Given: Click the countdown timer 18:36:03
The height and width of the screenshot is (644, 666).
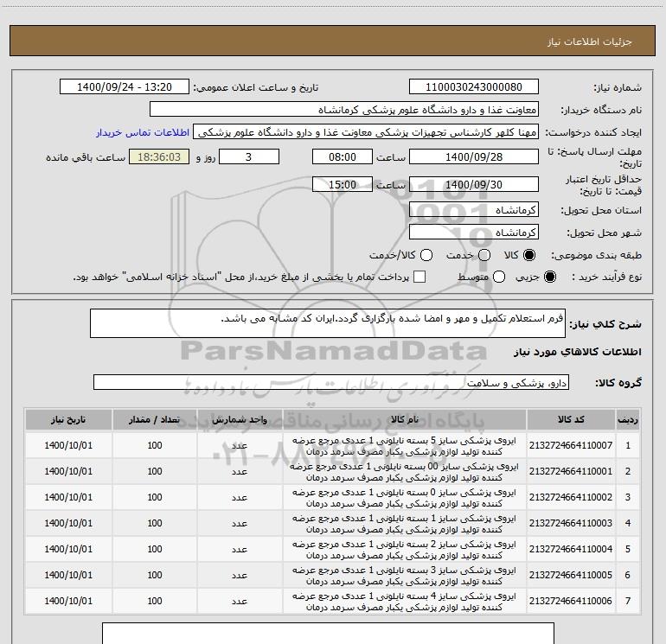Looking at the screenshot, I should pyautogui.click(x=159, y=156).
